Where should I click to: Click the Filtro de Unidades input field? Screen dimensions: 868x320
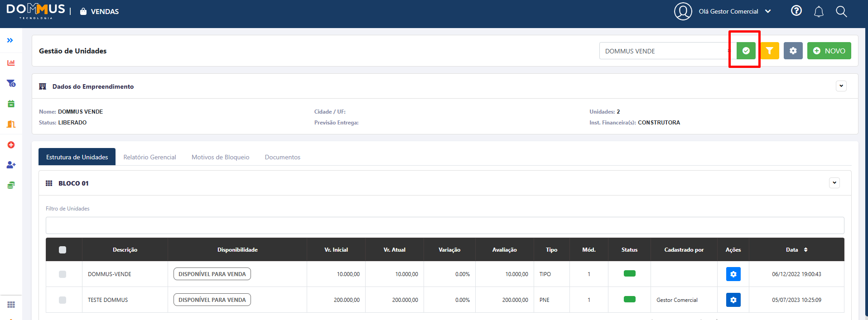click(x=444, y=225)
